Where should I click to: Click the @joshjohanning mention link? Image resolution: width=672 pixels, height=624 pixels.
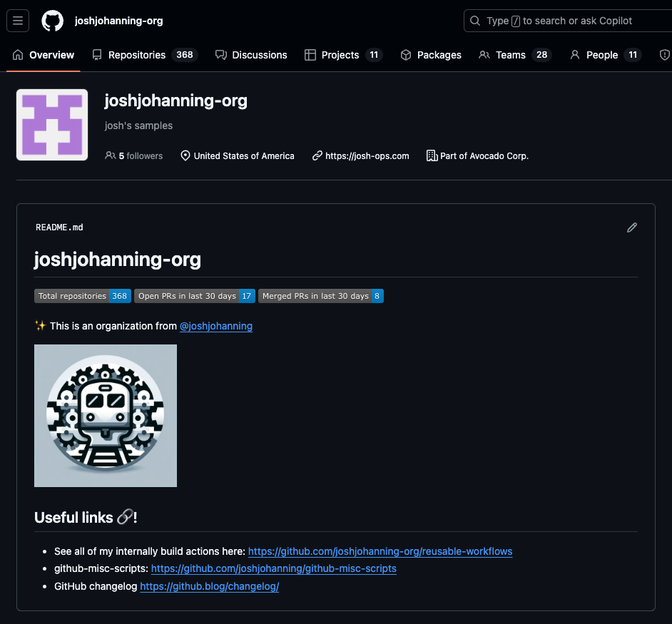tap(216, 326)
